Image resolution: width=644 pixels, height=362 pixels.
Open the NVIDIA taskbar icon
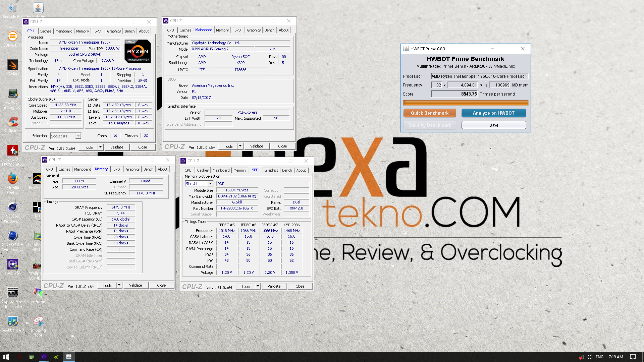click(x=56, y=357)
